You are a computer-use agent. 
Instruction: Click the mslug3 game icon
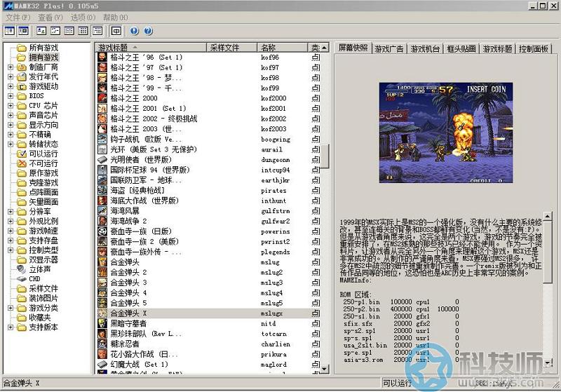[x=102, y=283]
